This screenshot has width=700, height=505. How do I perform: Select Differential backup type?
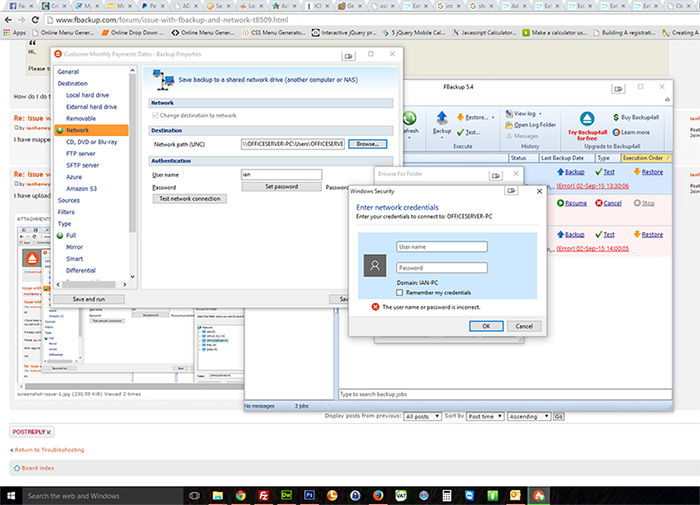coord(81,270)
